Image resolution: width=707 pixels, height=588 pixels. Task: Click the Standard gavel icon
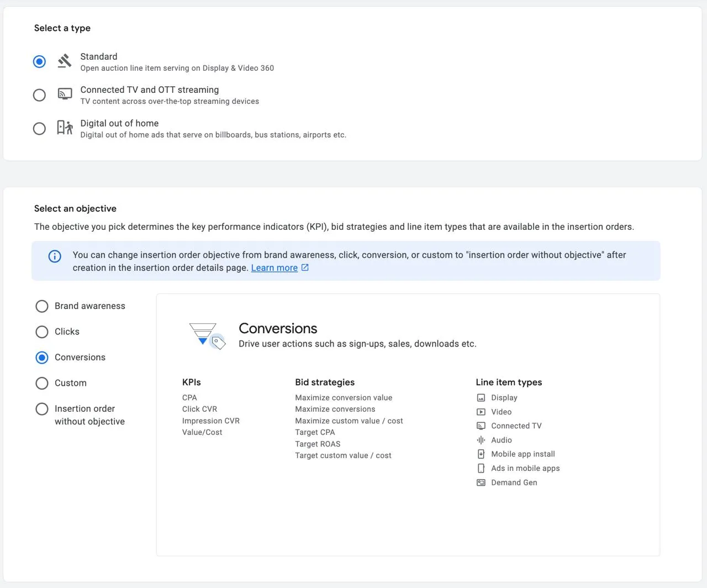coord(65,61)
